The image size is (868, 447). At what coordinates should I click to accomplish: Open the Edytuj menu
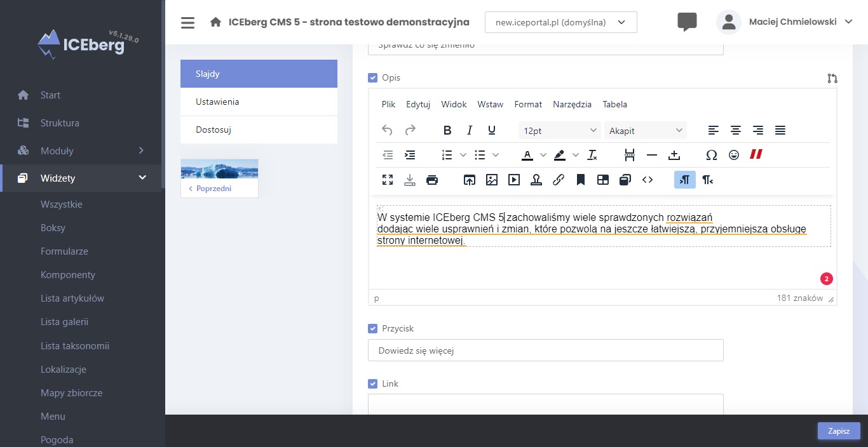tap(418, 104)
